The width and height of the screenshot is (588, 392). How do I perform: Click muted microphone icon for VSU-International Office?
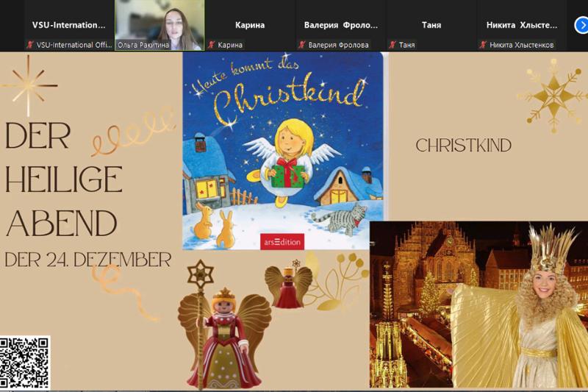30,45
